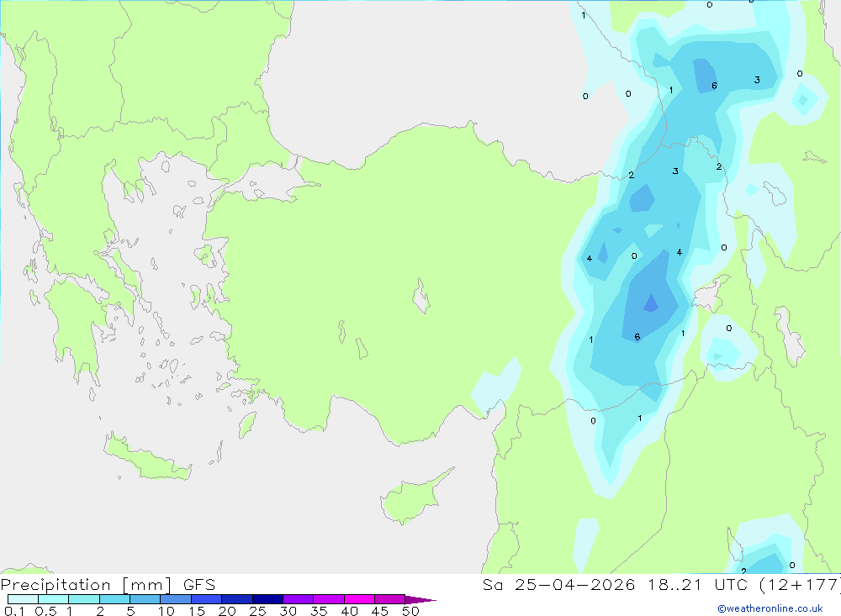Viewport: 841px width, 616px height.
Task: Select the "Sa 25-04-2026" date text
Action: [x=558, y=585]
